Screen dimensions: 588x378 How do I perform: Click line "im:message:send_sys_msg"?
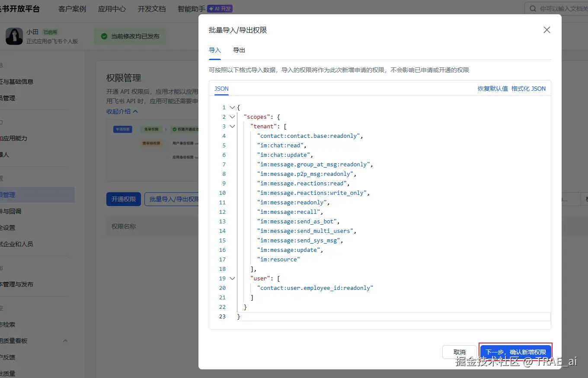pos(298,241)
